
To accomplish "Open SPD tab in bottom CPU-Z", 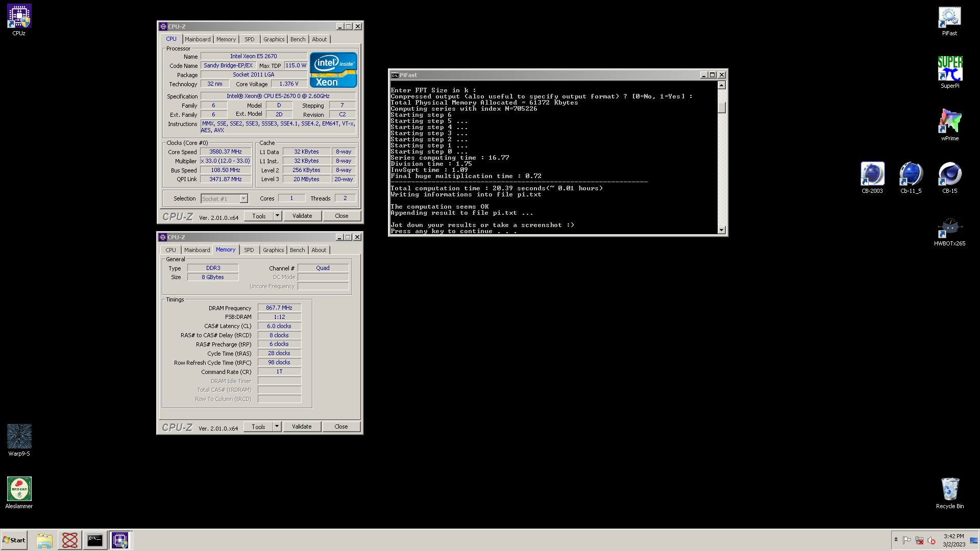I will coord(249,250).
